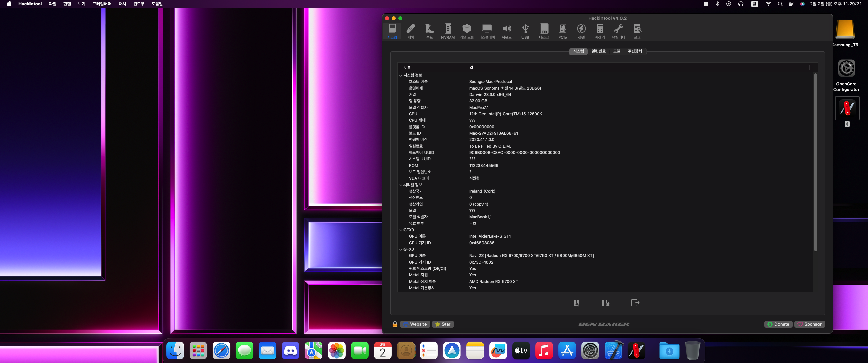The width and height of the screenshot is (868, 363).
Task: Open the 패치 toolbar section
Action: 411,31
